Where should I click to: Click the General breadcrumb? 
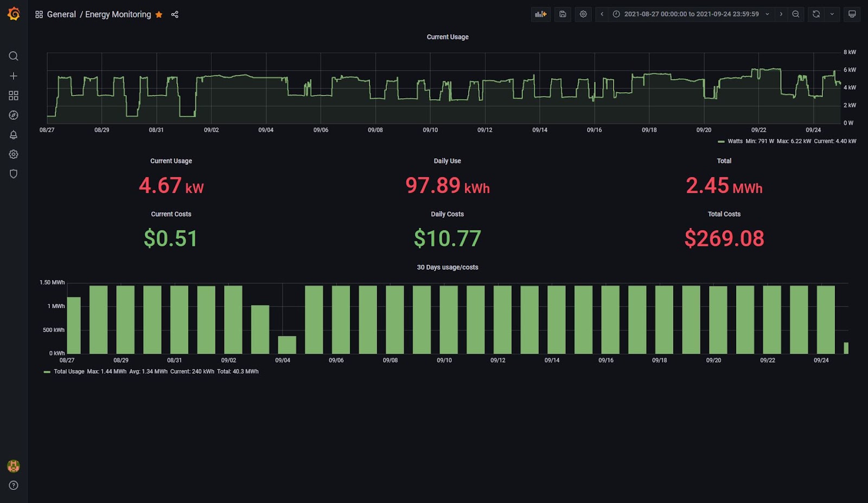pos(61,14)
